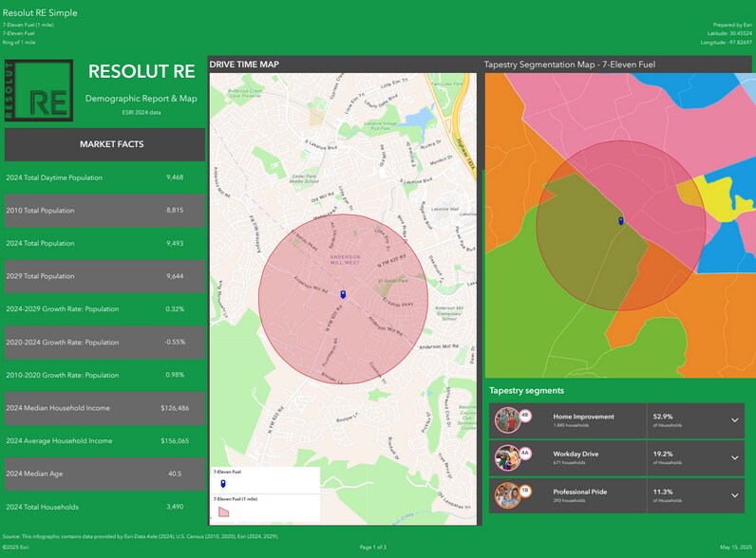Click the blue pin on drive time map

[x=342, y=294]
